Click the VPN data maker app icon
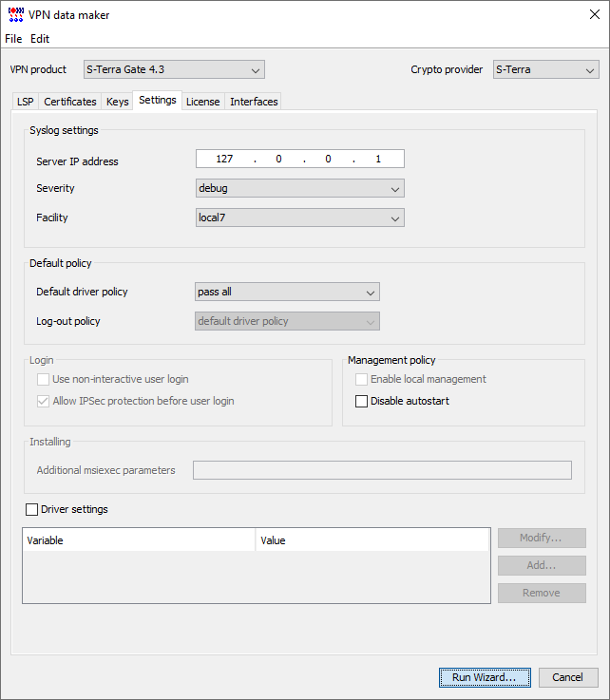This screenshot has height=700, width=610. [15, 15]
